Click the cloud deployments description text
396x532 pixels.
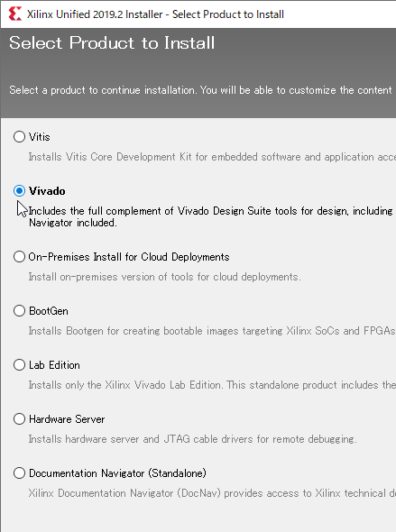[x=164, y=277]
